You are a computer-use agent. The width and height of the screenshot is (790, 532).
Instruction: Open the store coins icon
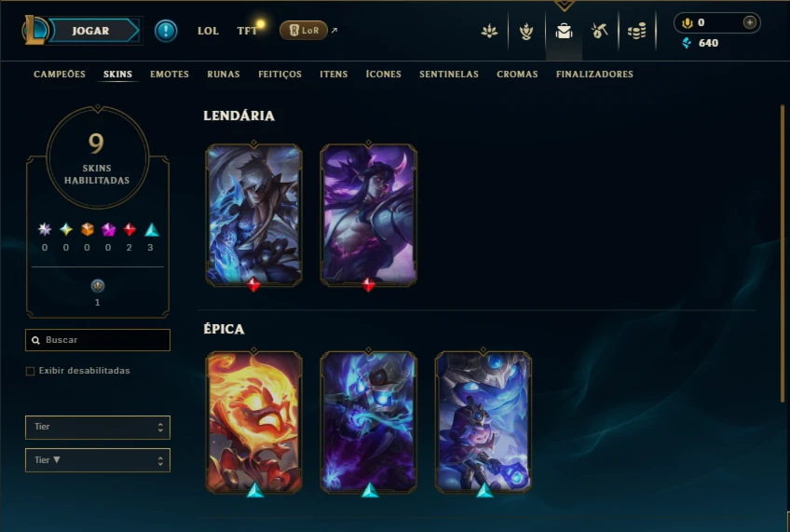coord(637,32)
